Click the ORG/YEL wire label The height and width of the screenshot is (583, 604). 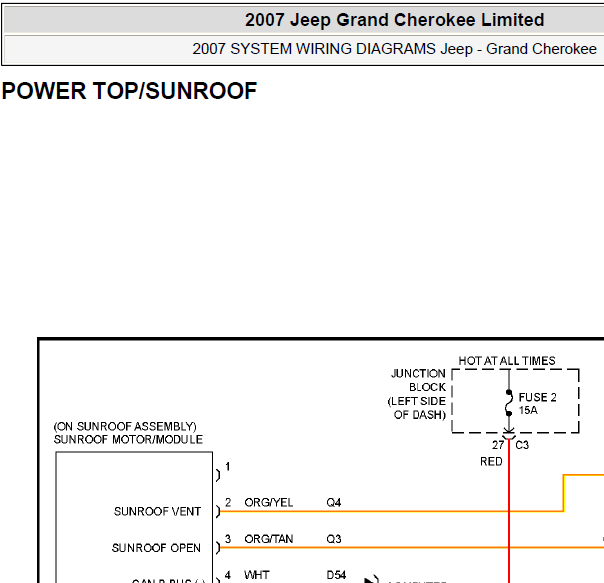point(268,502)
